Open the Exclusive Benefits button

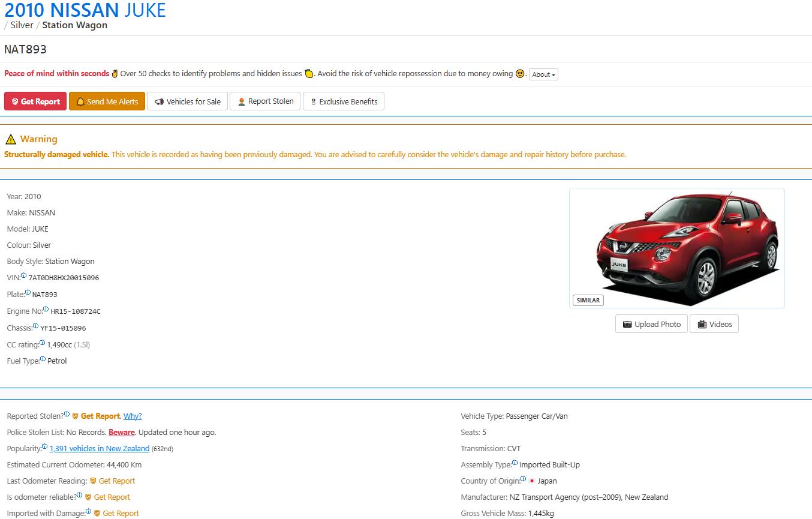344,101
